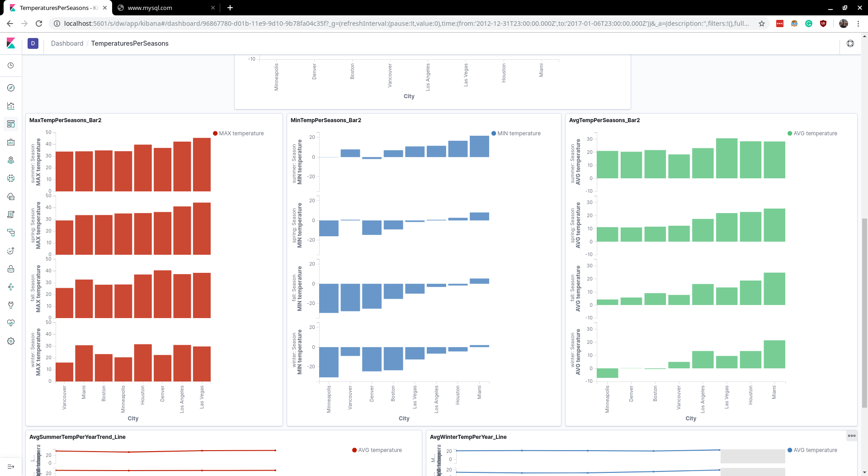
Task: Click City axis label in MinTempPerSeasons chart
Action: 404,419
